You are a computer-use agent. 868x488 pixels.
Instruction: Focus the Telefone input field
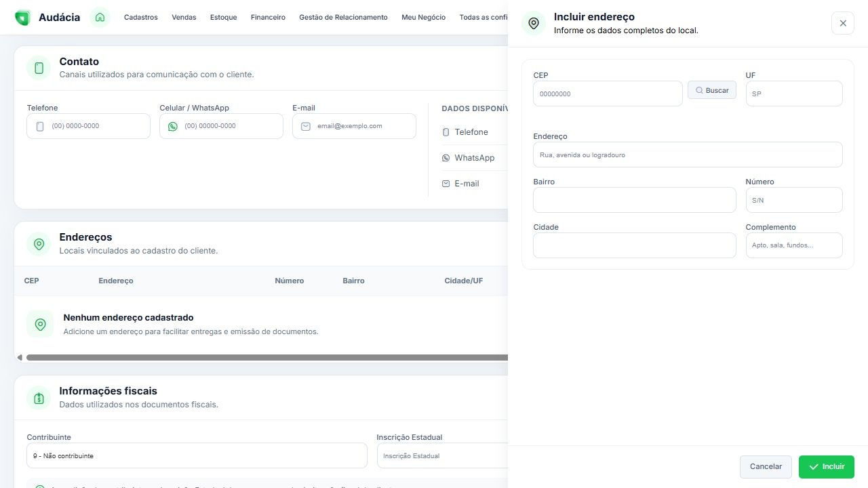(88, 126)
